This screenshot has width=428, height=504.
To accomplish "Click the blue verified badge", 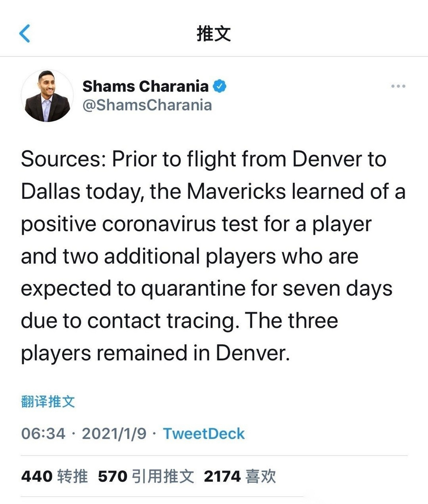I will [220, 86].
